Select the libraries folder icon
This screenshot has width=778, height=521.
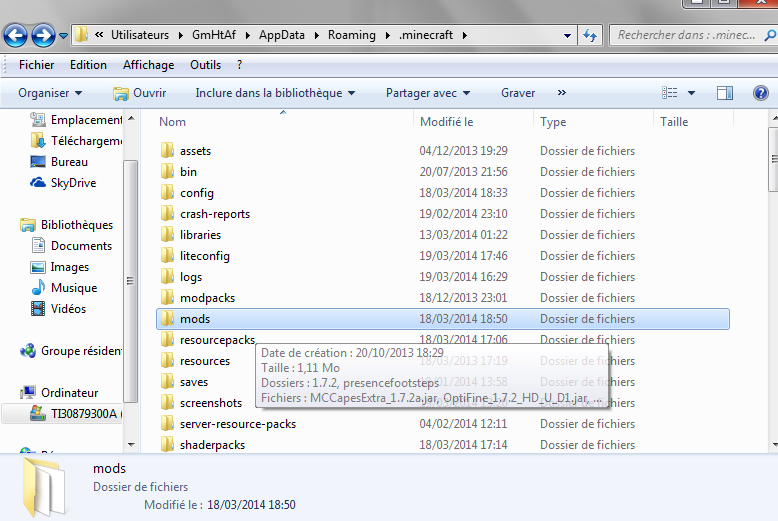pos(168,235)
